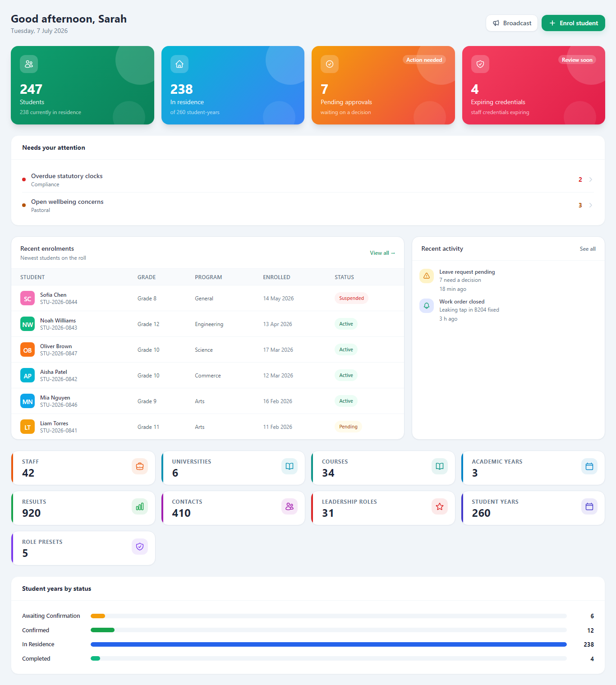
Task: Click the 14 May 2026 enrolled date
Action: point(278,299)
